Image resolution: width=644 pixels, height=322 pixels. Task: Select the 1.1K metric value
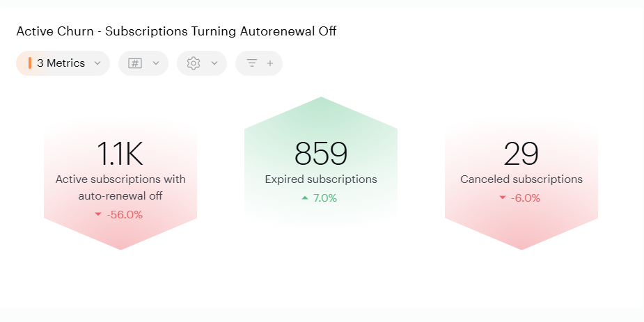(x=120, y=154)
